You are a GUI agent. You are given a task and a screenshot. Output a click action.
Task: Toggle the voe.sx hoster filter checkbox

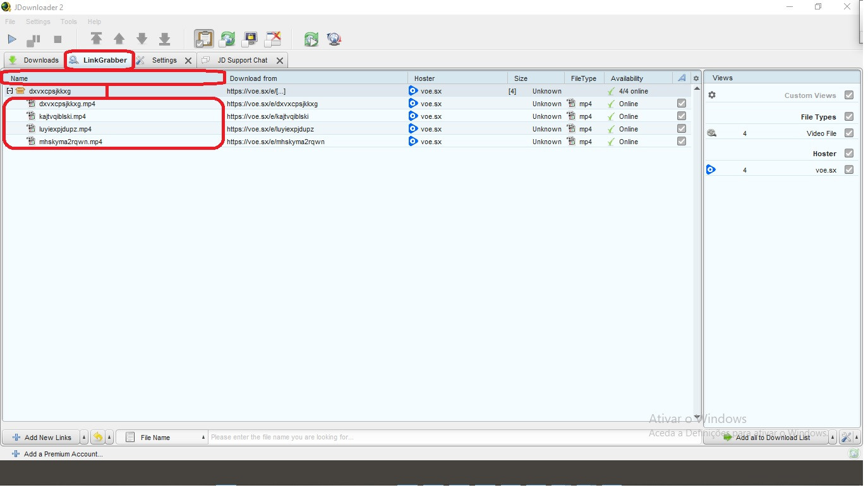[x=848, y=169]
